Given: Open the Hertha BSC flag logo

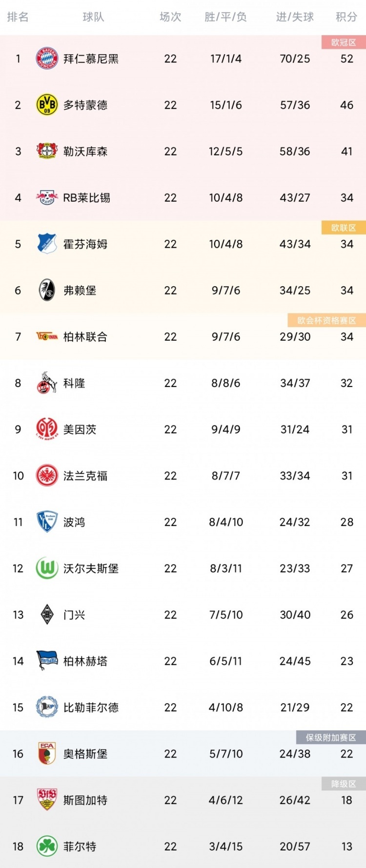Looking at the screenshot, I should pyautogui.click(x=47, y=661).
